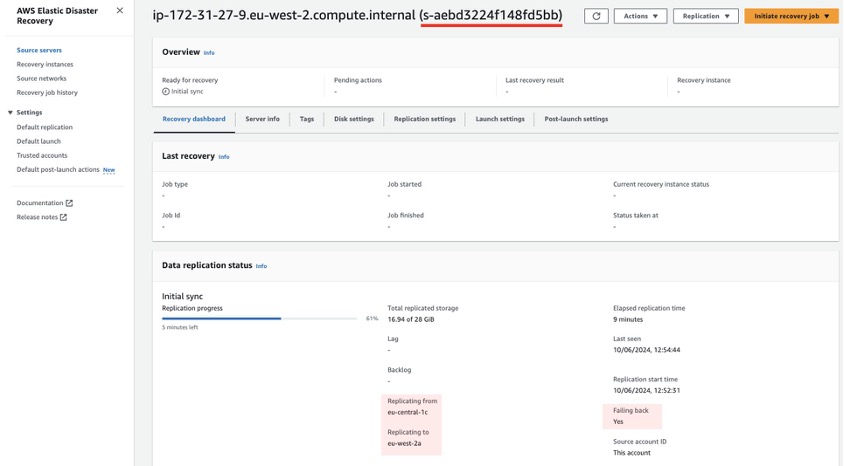Viewport: 844px width, 466px height.
Task: Open the Replication settings tab
Action: pos(425,119)
